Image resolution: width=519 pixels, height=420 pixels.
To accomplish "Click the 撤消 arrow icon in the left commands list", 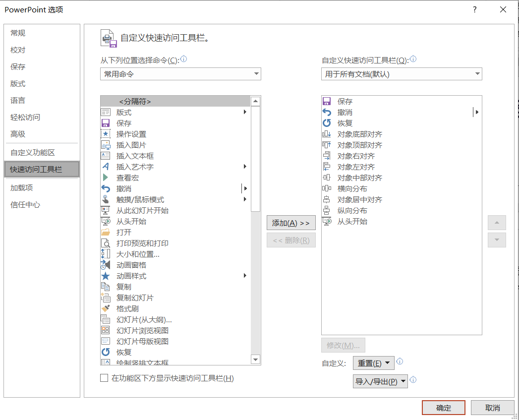I will 106,188.
